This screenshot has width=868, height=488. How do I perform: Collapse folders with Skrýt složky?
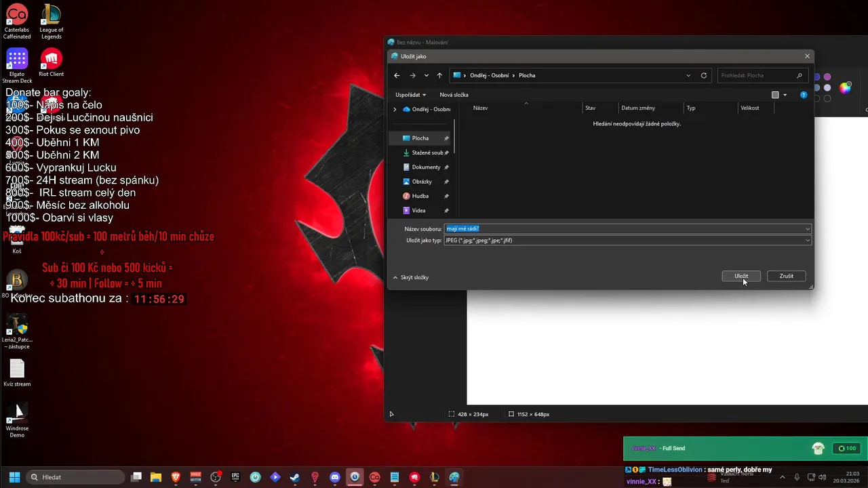click(x=411, y=277)
